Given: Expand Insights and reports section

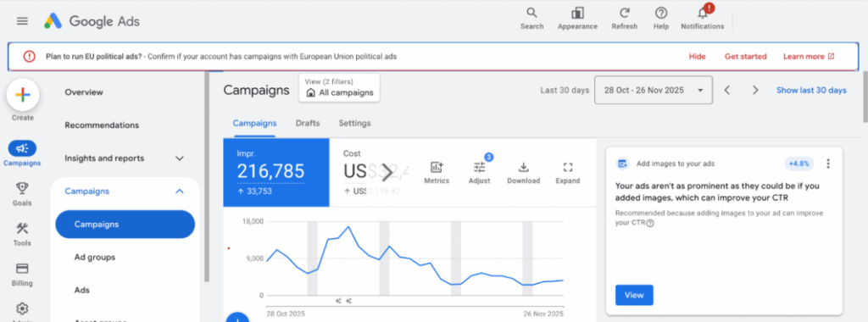Looking at the screenshot, I should pyautogui.click(x=125, y=158).
